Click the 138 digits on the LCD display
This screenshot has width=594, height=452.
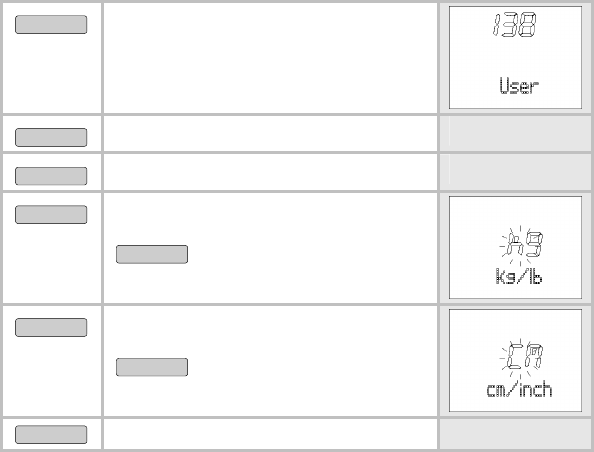pyautogui.click(x=514, y=25)
